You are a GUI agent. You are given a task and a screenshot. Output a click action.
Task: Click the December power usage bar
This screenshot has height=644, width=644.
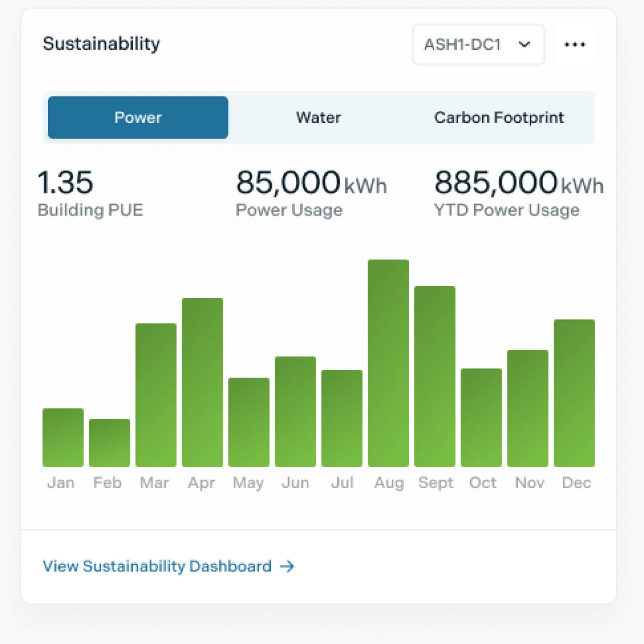coord(574,393)
